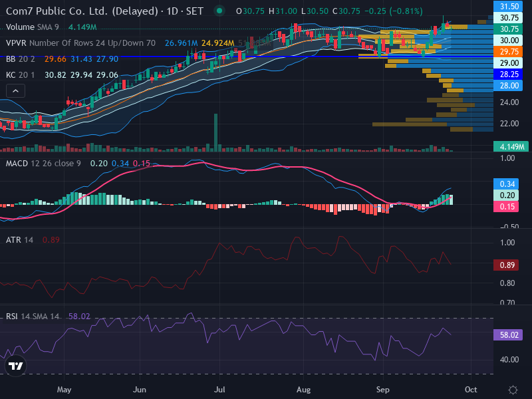Image resolution: width=532 pixels, height=399 pixels.
Task: Select the BB 20 2 indicator label
Action: coord(21,59)
